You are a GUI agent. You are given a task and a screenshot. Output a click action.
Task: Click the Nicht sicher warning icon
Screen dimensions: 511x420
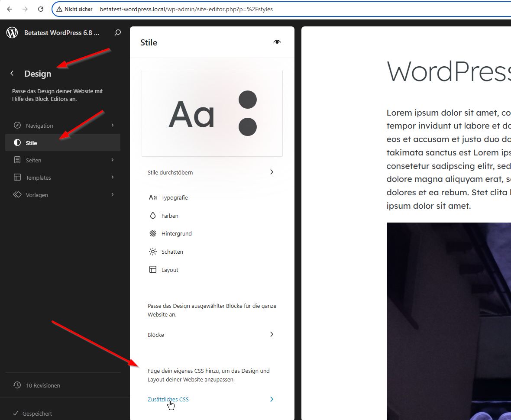[x=59, y=9]
